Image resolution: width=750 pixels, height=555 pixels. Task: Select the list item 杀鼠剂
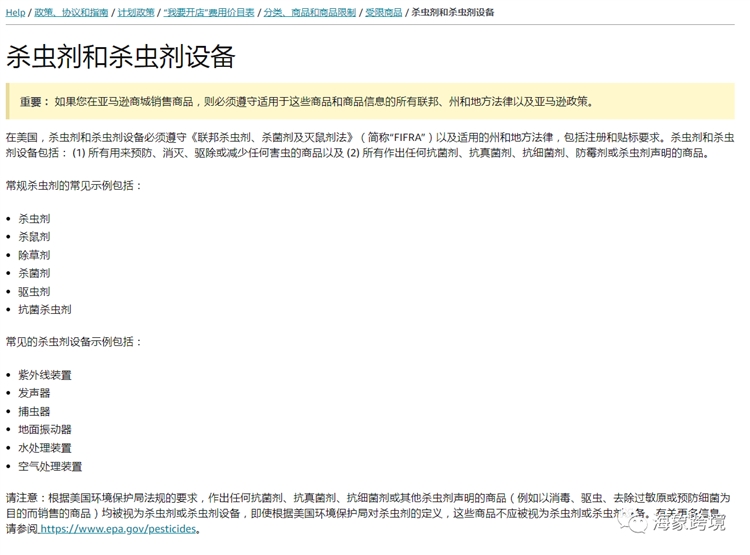click(x=34, y=236)
